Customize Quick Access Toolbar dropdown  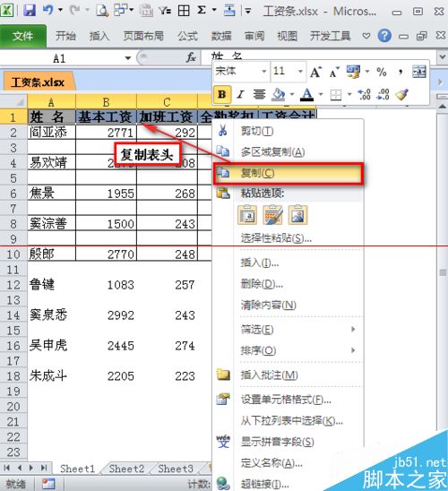pos(248,11)
